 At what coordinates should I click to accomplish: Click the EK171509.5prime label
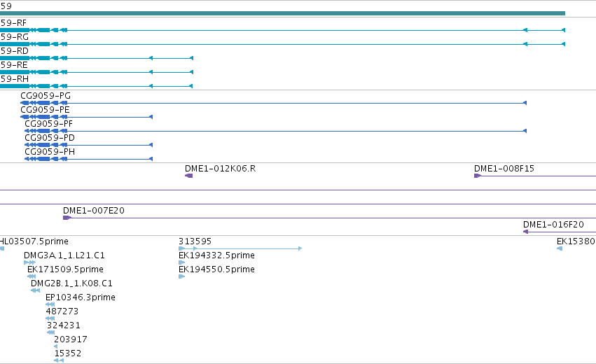pyautogui.click(x=65, y=269)
